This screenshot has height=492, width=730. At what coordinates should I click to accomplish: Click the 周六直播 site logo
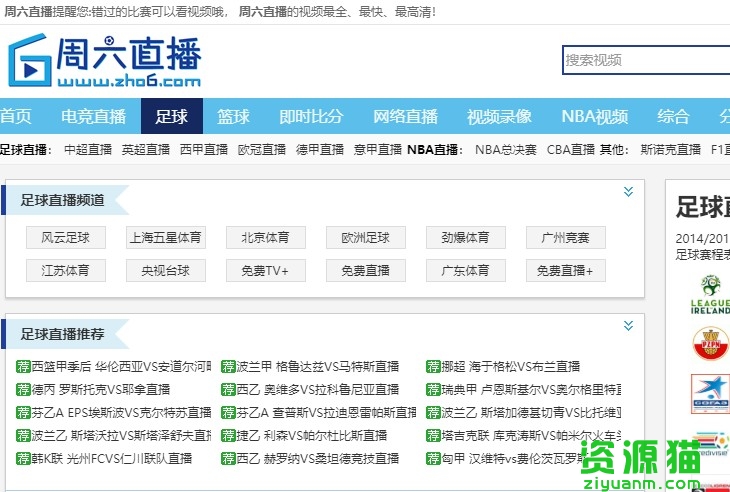(104, 61)
